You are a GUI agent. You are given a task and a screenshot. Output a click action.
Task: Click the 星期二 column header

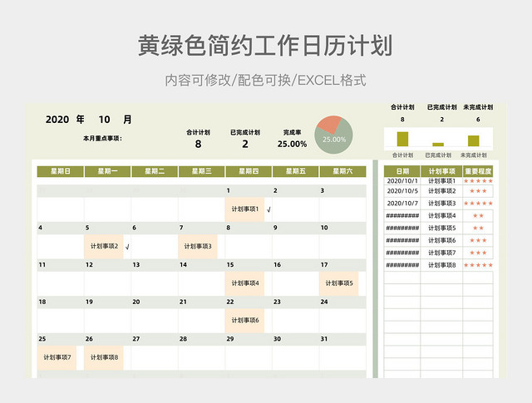[155, 171]
